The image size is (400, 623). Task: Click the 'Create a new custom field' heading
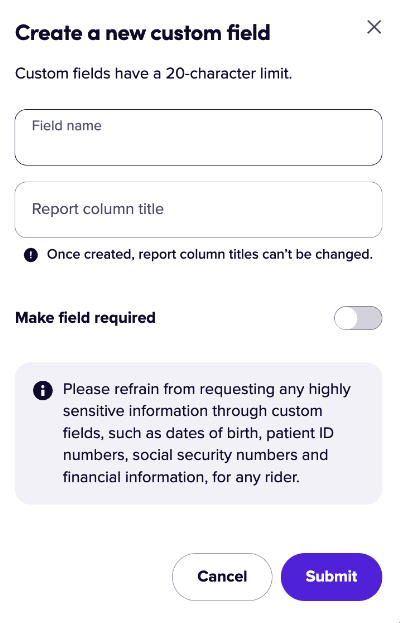(x=143, y=33)
